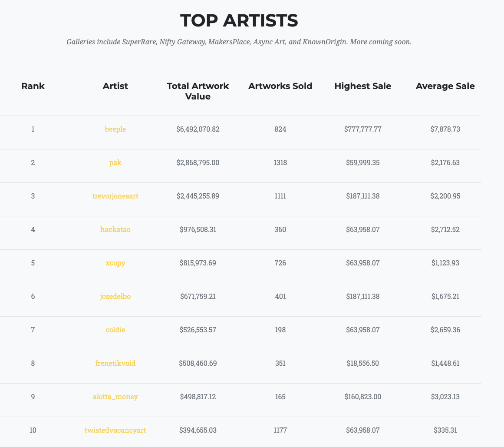Sort by Rank column header
Screen dimensions: 504x447
coord(33,86)
